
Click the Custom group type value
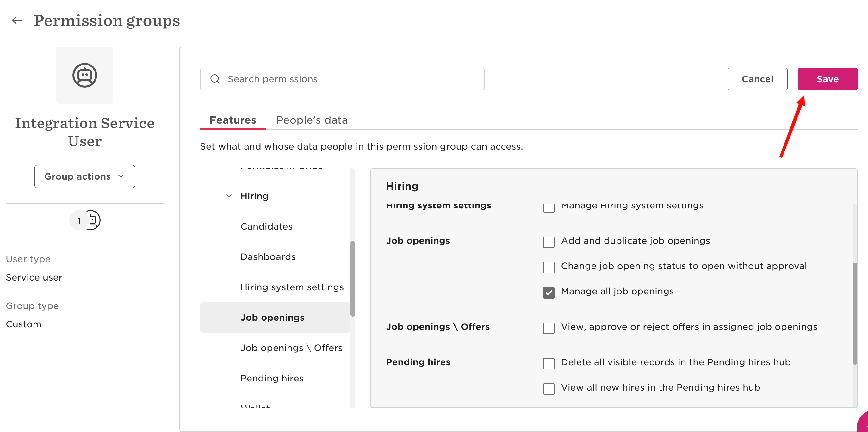click(24, 324)
